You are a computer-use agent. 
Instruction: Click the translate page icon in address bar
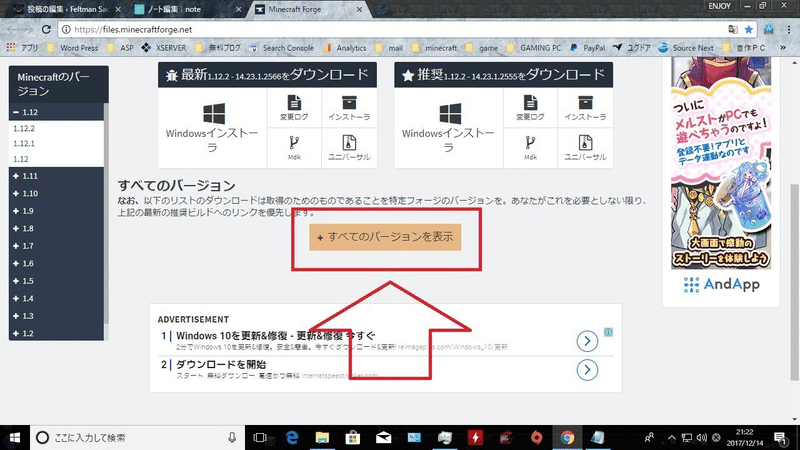coord(733,30)
